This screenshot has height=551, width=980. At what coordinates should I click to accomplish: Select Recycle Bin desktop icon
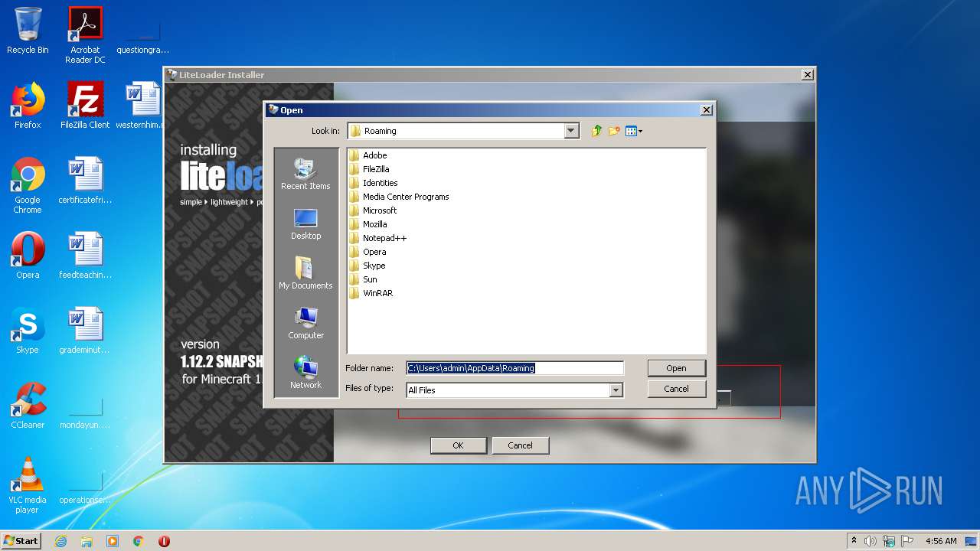(x=28, y=31)
